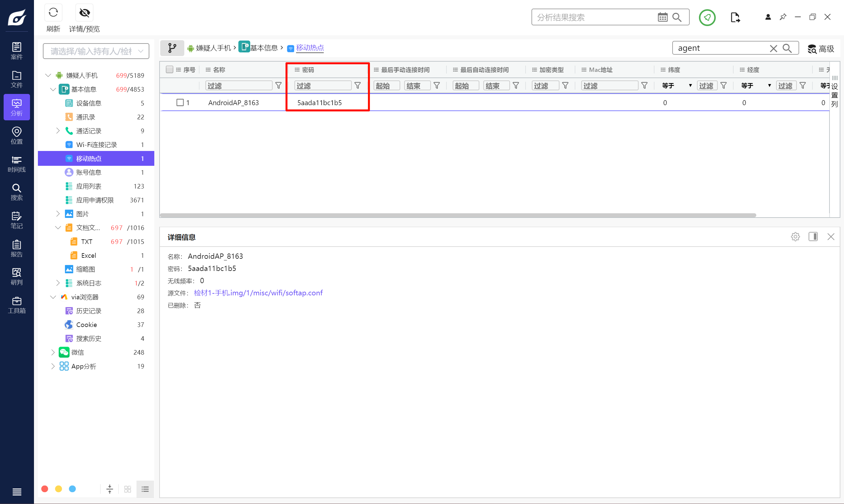This screenshot has width=844, height=504.
Task: Click the user account icon
Action: point(768,17)
